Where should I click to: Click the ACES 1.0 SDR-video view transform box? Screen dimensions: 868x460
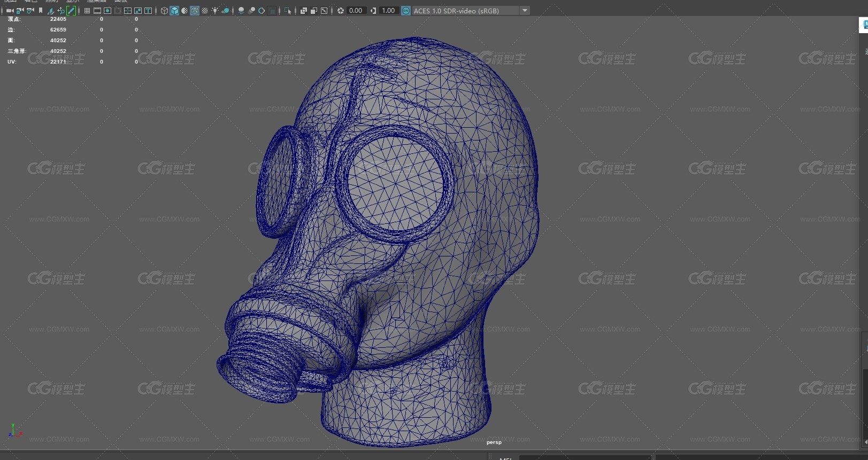click(x=465, y=11)
